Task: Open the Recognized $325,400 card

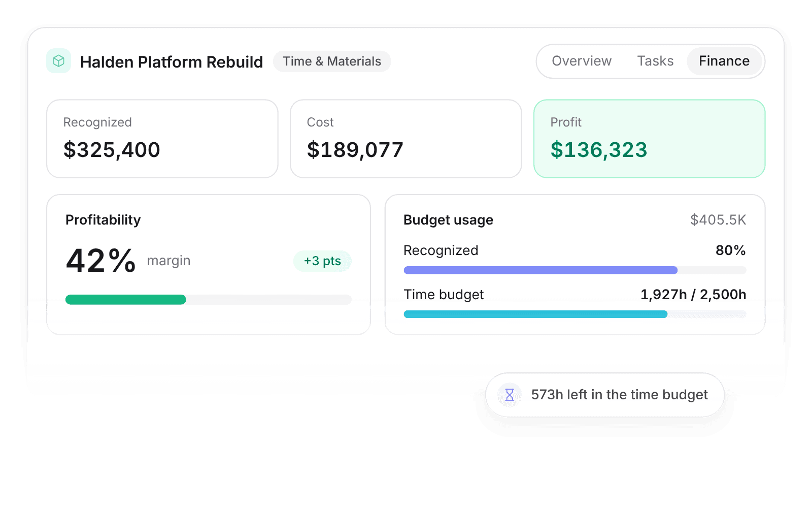Action: tap(162, 139)
